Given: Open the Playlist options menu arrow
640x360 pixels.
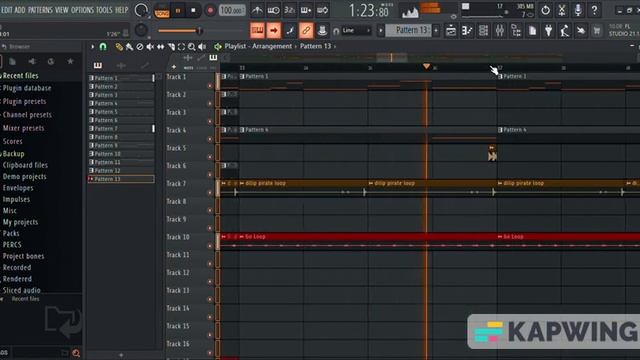Looking at the screenshot, I should (x=93, y=47).
